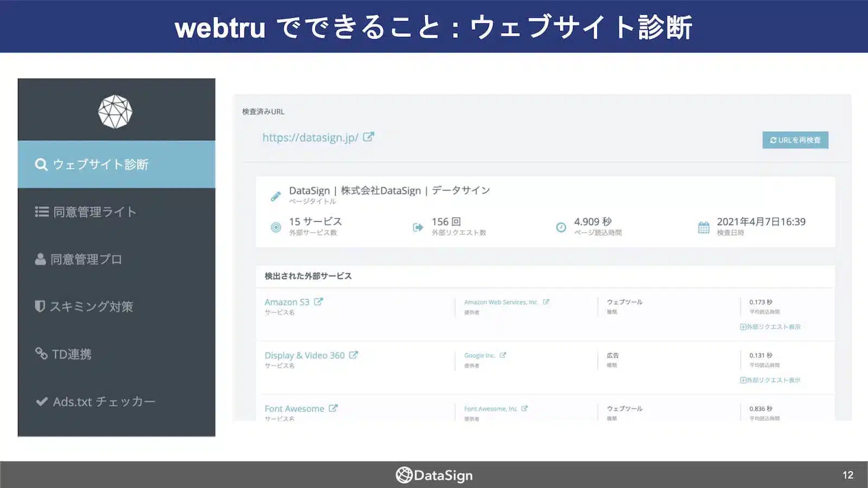Select the スキミング対策 shield icon
Image resolution: width=868 pixels, height=488 pixels.
pos(41,306)
